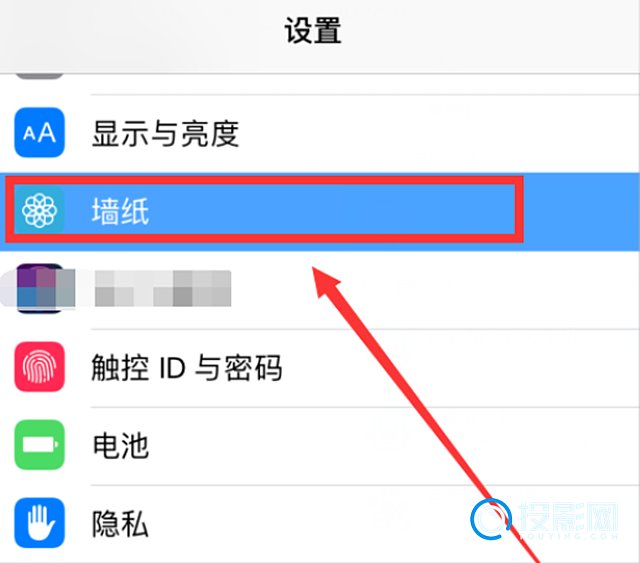This screenshot has width=640, height=563.
Task: Open the 隐私 settings entry
Action: pos(320,524)
